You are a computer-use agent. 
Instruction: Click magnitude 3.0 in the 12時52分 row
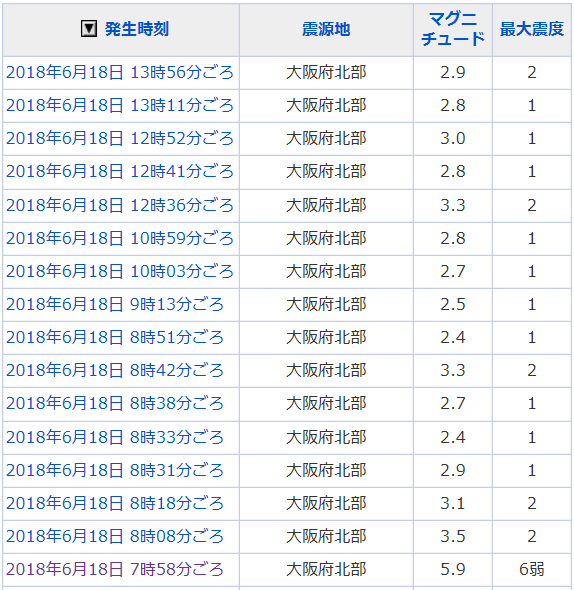[x=453, y=138]
